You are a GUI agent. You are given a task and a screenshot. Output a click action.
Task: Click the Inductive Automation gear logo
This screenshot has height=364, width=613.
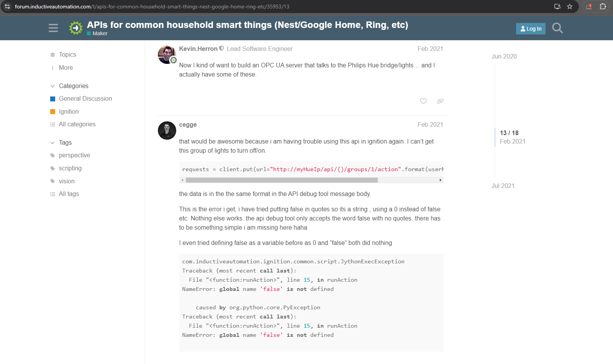pos(76,28)
